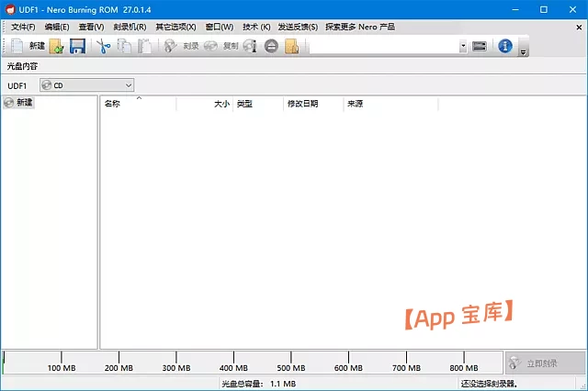Open the 发送反馈(S) menu
Image resolution: width=588 pixels, height=391 pixels.
coord(298,27)
